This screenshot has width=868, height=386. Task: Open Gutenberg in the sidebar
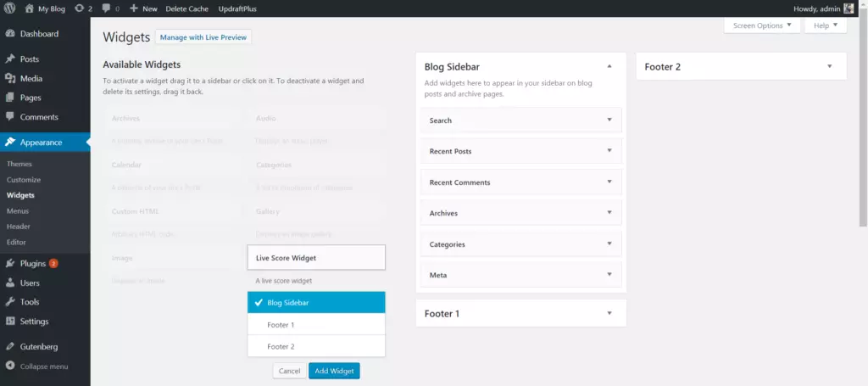[x=39, y=347]
